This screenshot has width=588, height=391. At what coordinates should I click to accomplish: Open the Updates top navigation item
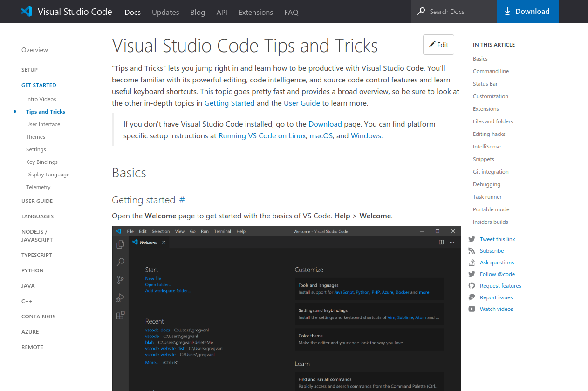click(x=165, y=13)
